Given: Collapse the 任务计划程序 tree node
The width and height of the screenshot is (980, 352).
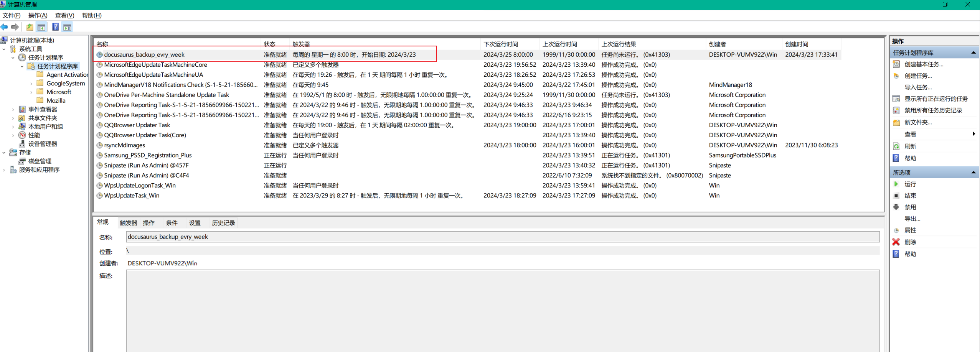Looking at the screenshot, I should click(x=13, y=58).
